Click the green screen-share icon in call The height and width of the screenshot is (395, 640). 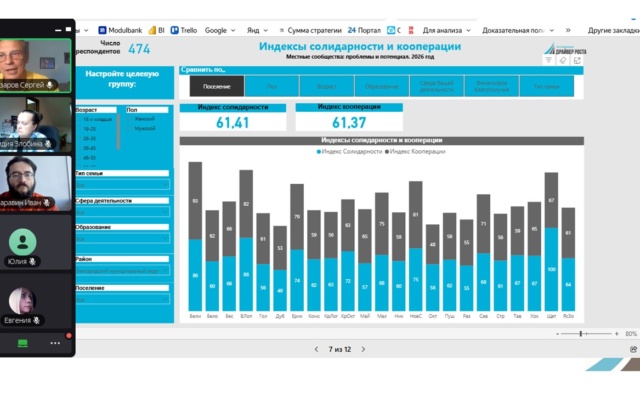pos(22,343)
